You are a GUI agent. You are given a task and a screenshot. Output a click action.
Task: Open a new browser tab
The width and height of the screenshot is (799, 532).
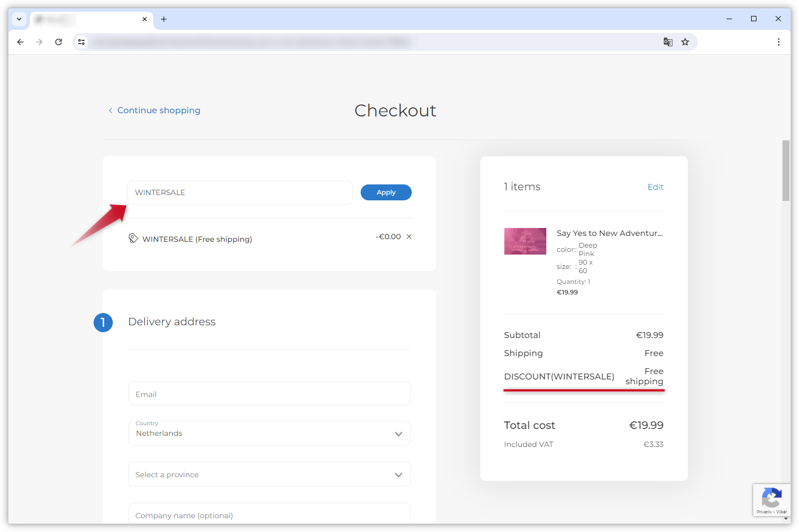point(164,19)
